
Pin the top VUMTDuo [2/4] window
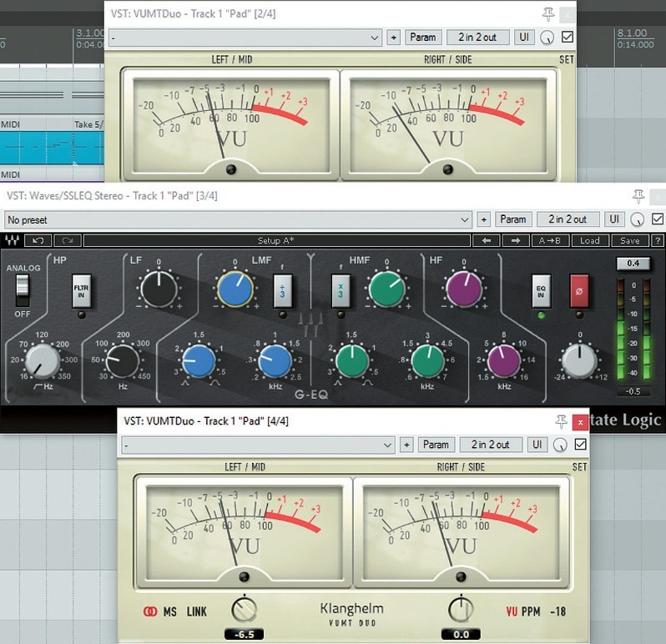pyautogui.click(x=548, y=14)
